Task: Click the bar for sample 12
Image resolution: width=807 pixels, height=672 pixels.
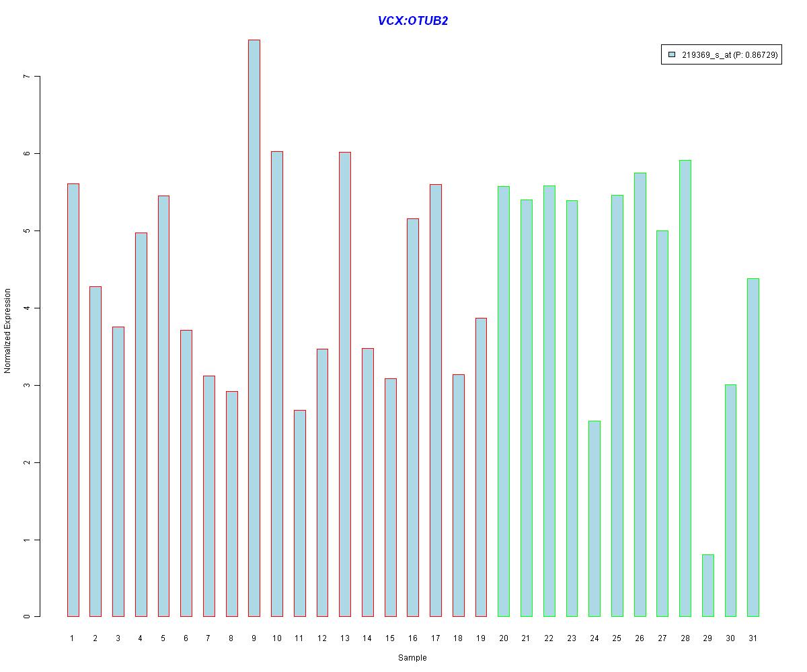Action: coord(323,482)
